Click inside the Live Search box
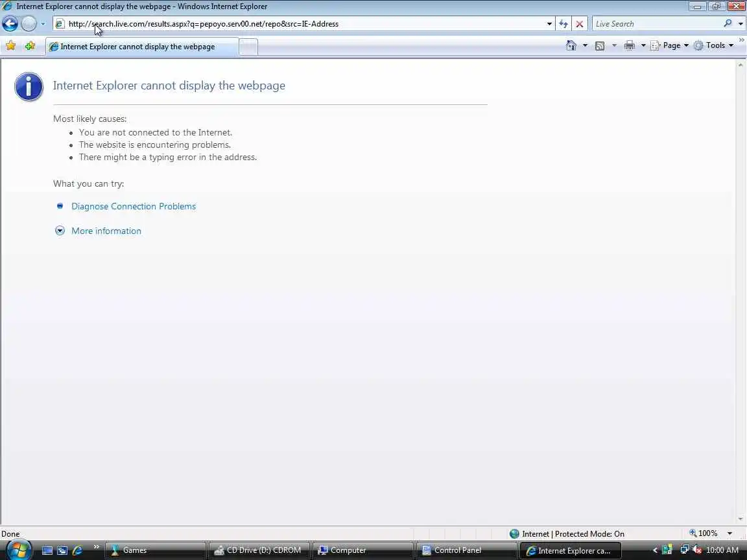 coord(658,24)
